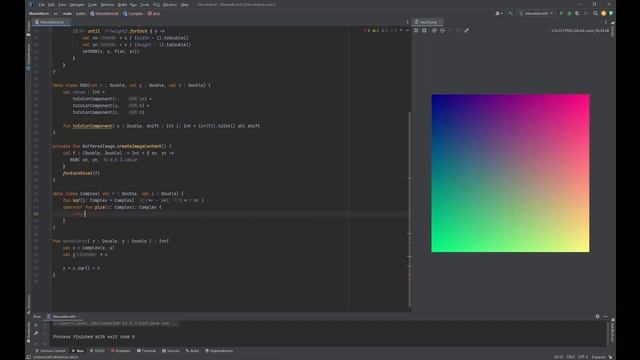Screen dimensions: 640x360
Task: Open the Problems tool window
Action: [x=121, y=351]
